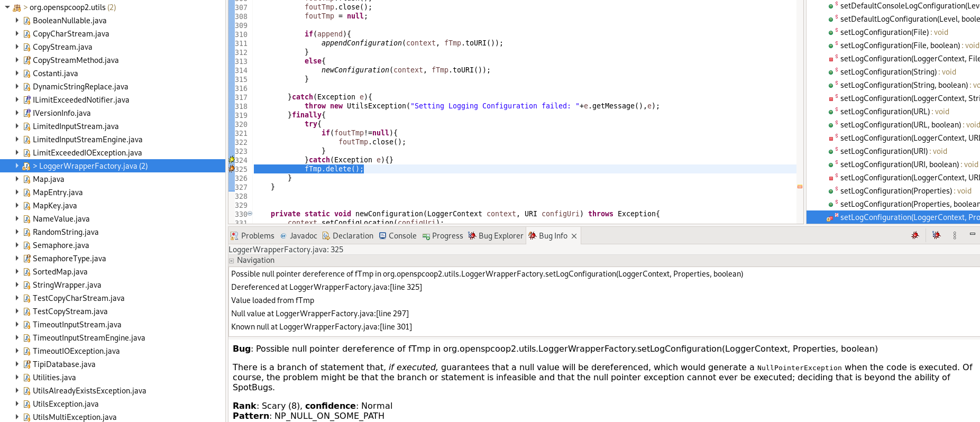Click the package icon of org.openspcoop2.utils
This screenshot has height=422, width=980.
tap(17, 7)
